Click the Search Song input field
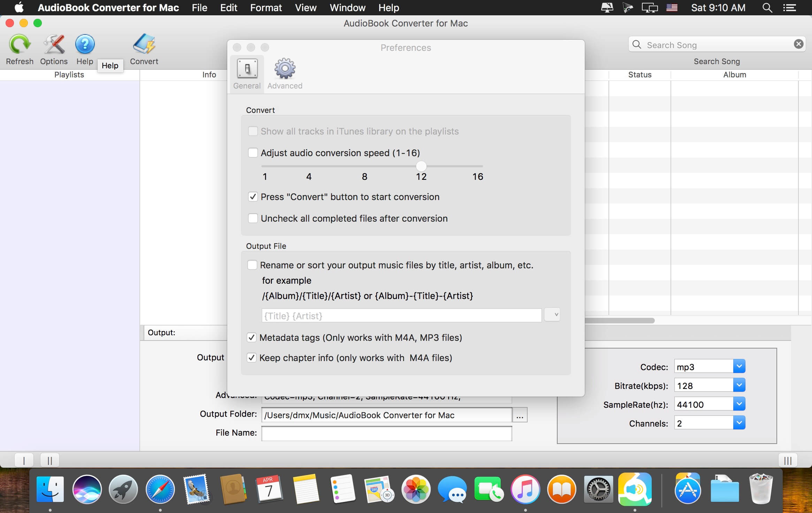812x513 pixels. 717,45
